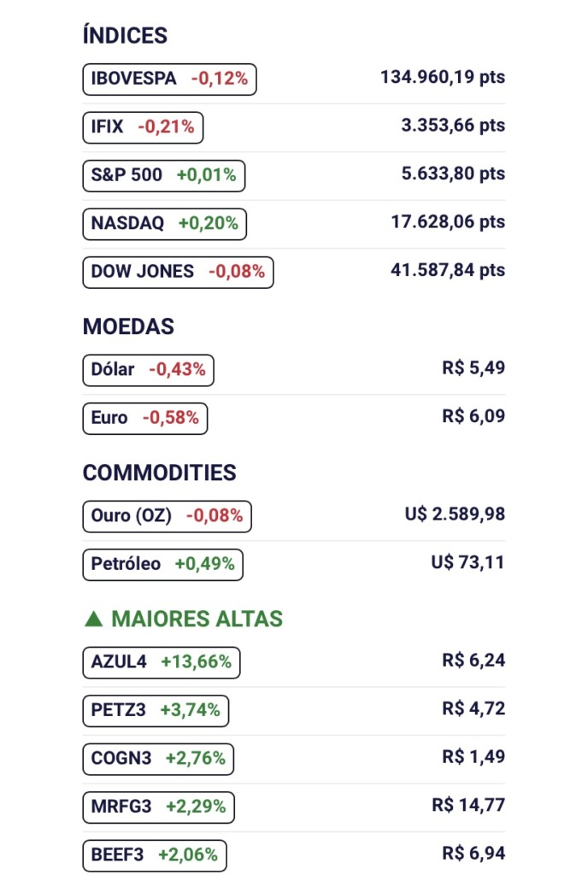Select the IFIX index badge

[x=143, y=127]
